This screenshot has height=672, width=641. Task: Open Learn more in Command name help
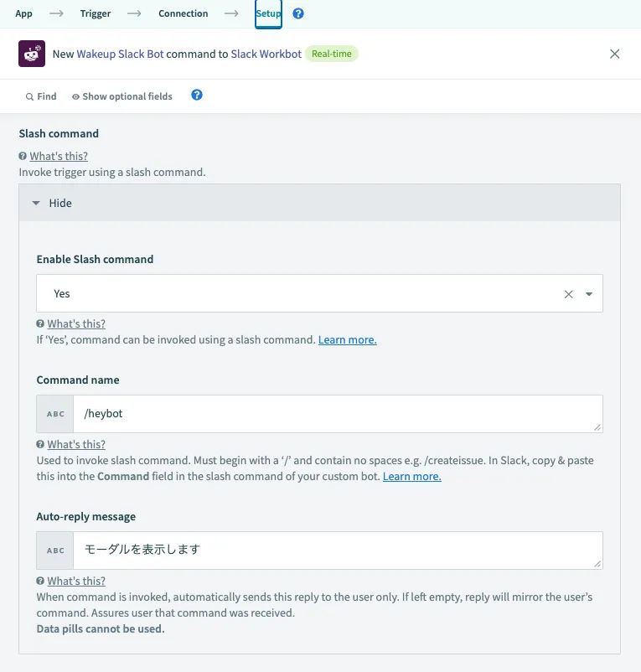pyautogui.click(x=411, y=476)
